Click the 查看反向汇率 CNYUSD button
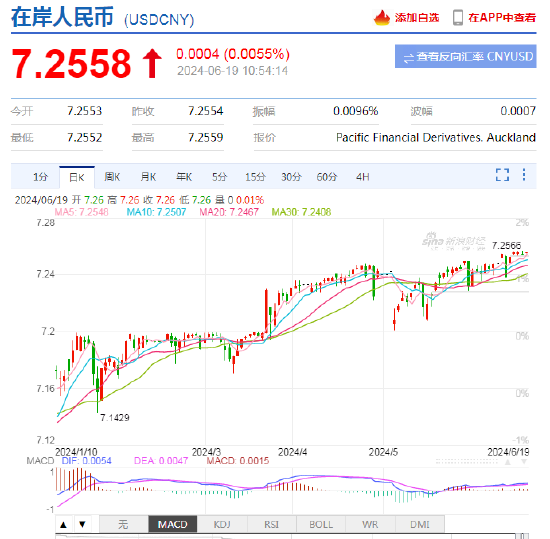Screen dimensions: 550x539 click(x=465, y=56)
